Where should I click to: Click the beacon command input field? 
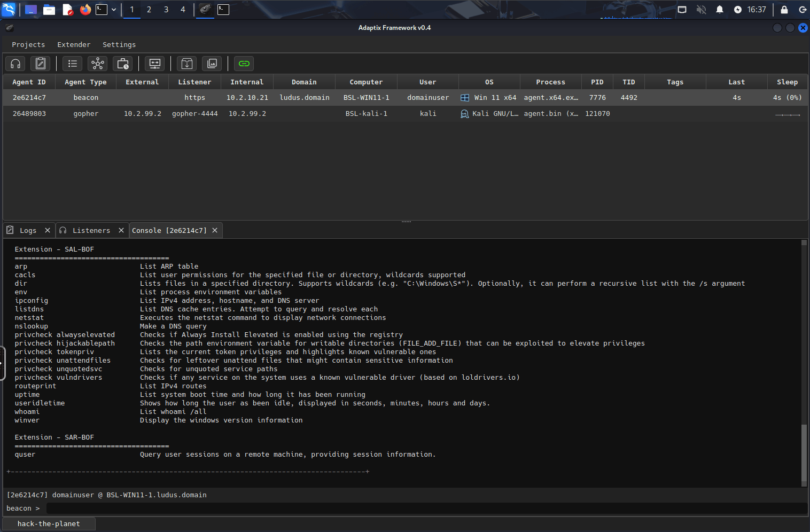pos(426,508)
